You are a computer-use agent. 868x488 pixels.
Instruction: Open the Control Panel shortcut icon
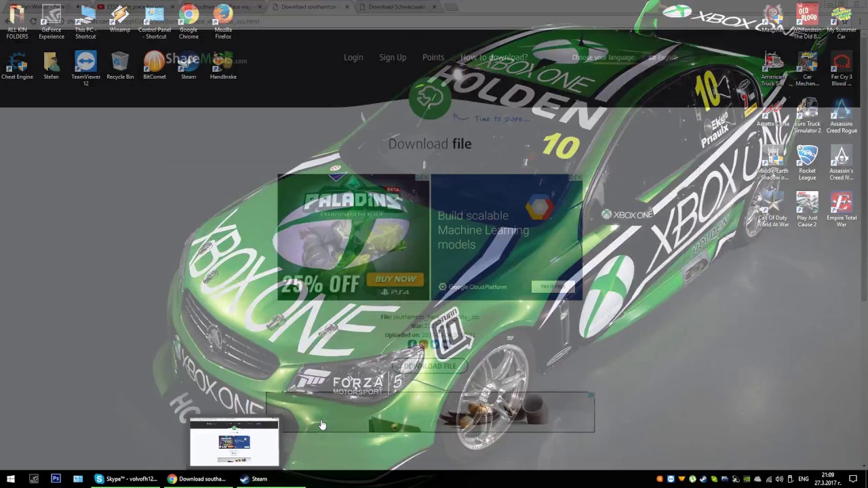pos(155,22)
